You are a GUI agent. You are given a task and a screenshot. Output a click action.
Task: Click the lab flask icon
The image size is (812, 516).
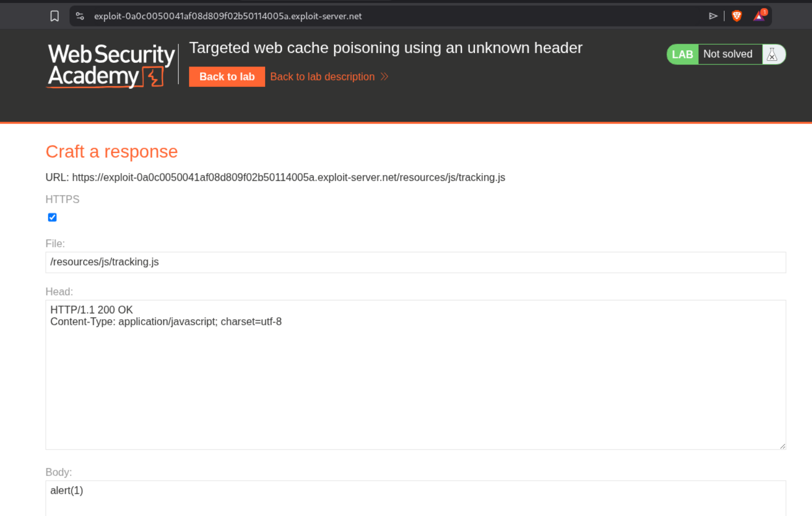772,55
